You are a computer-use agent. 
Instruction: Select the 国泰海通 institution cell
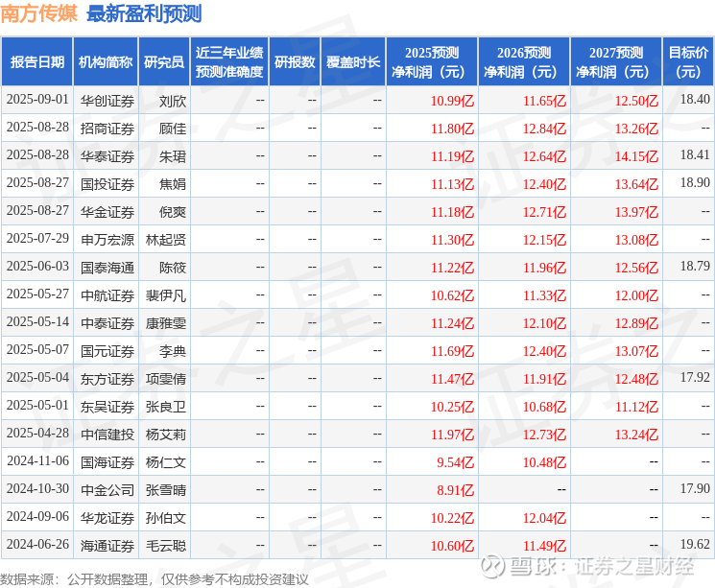coord(107,268)
